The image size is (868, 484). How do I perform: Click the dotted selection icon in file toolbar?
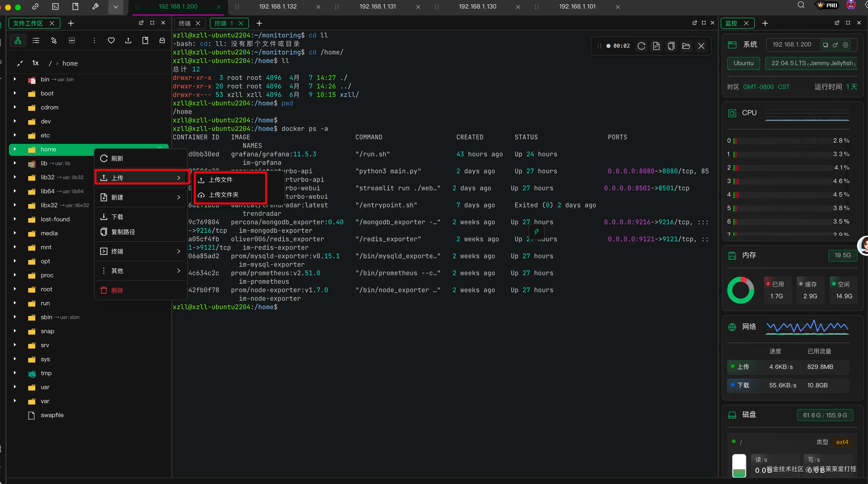tap(72, 41)
